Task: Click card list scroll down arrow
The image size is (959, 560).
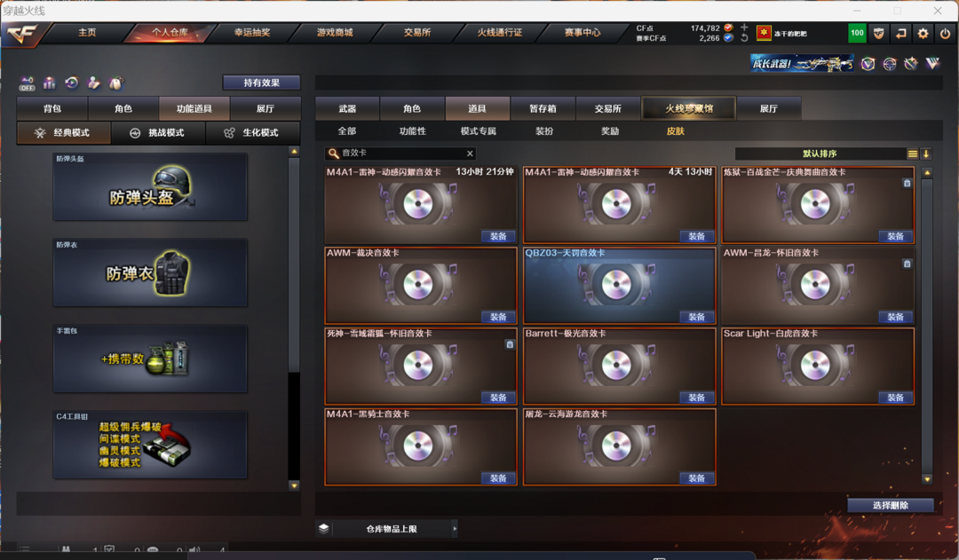Action: coord(927,479)
